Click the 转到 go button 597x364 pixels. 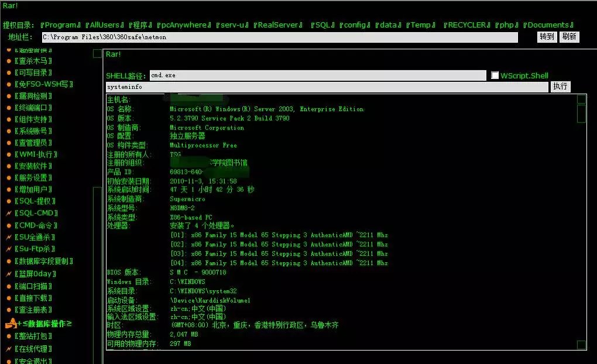(x=547, y=36)
